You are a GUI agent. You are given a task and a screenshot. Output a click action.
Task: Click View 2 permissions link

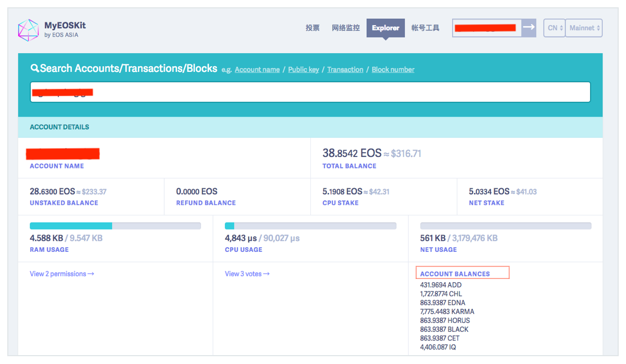62,273
